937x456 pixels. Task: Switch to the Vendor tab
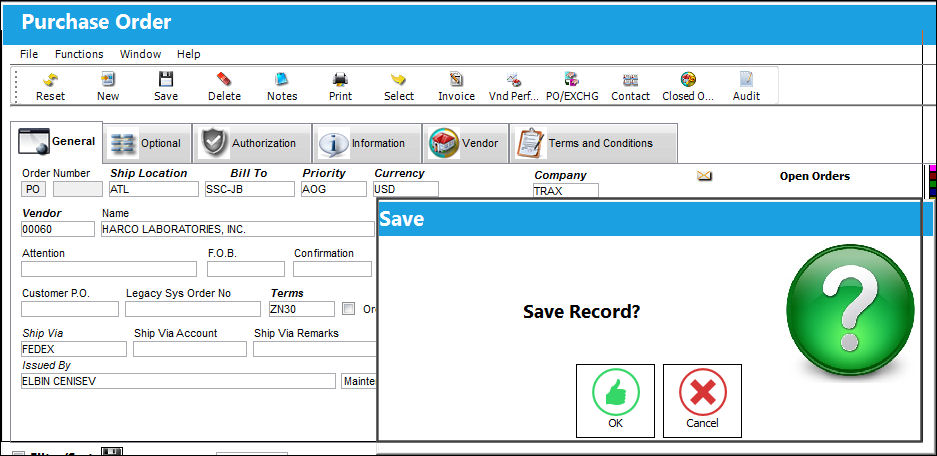(x=466, y=143)
